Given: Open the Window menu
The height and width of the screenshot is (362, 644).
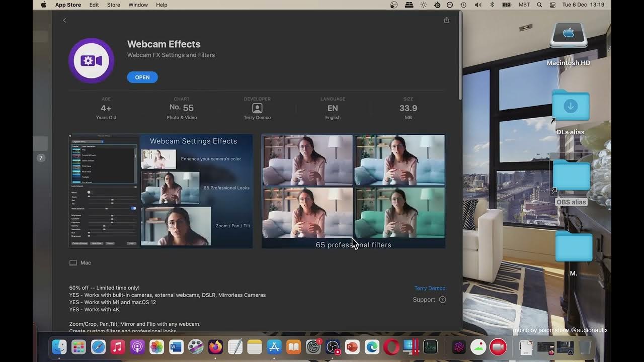Looking at the screenshot, I should (x=138, y=5).
